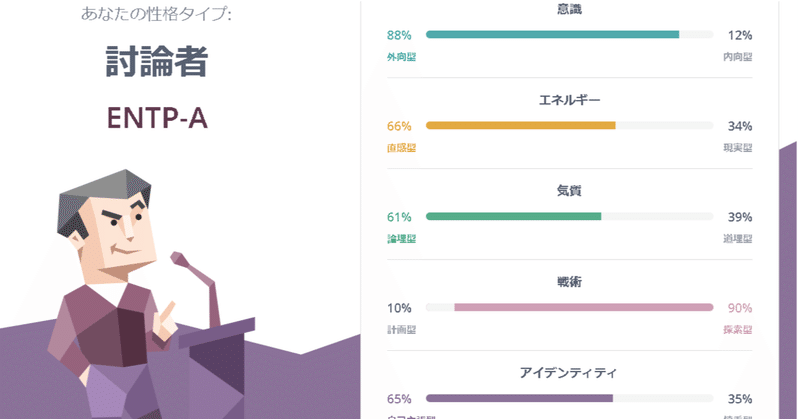Select the 討論者 heading
Viewport: 800px width, 419px height.
click(156, 62)
